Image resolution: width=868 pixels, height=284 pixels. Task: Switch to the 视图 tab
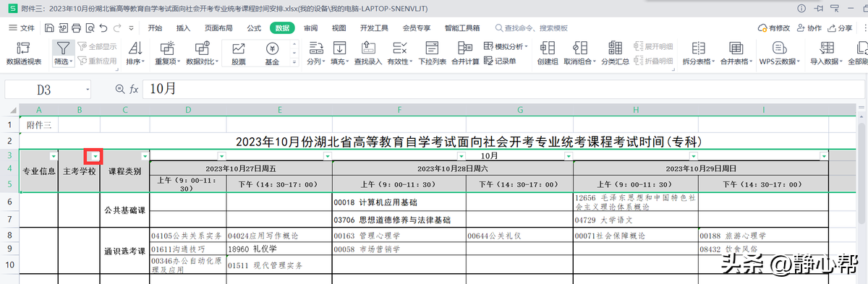[x=339, y=28]
